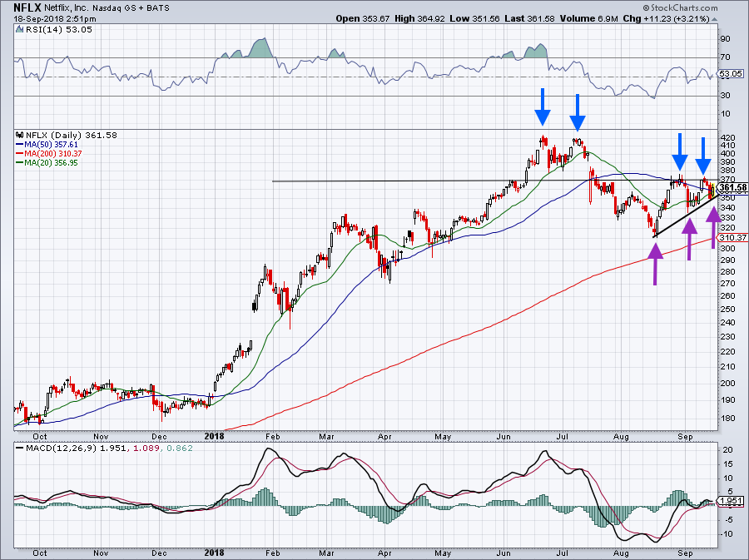The image size is (749, 560).
Task: Select the Open 353.67 value
Action: tap(363, 18)
